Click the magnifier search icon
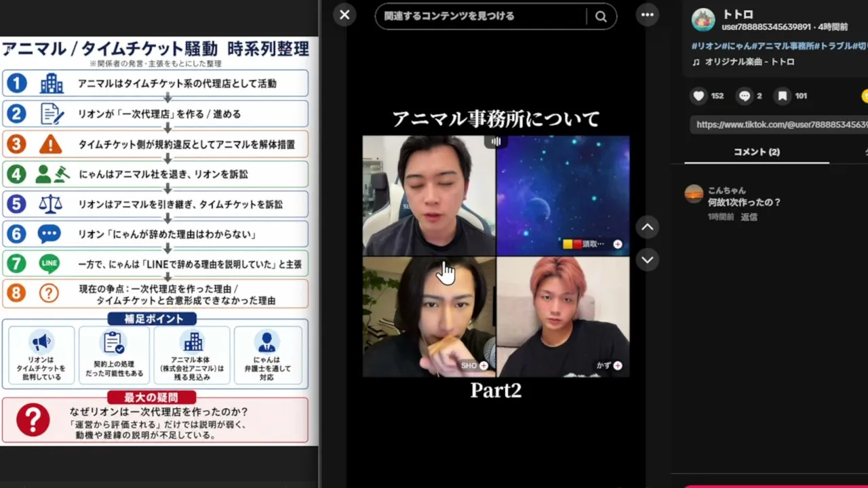868x488 pixels. (601, 17)
